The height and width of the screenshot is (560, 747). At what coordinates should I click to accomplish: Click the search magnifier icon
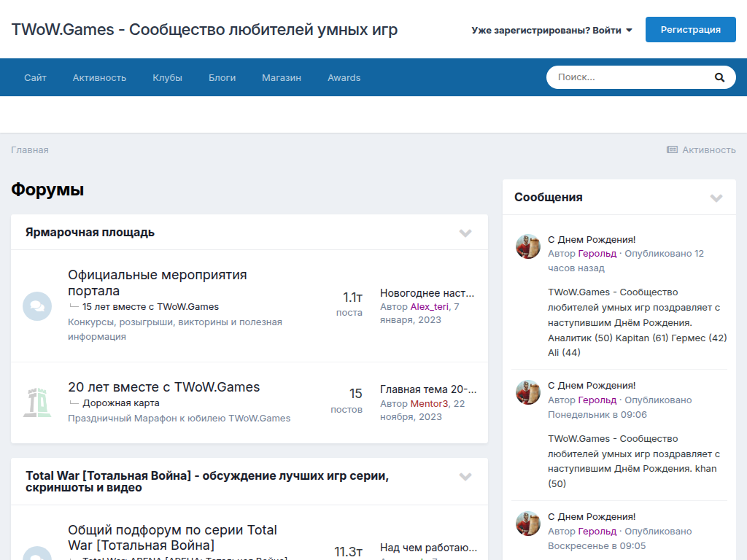719,77
